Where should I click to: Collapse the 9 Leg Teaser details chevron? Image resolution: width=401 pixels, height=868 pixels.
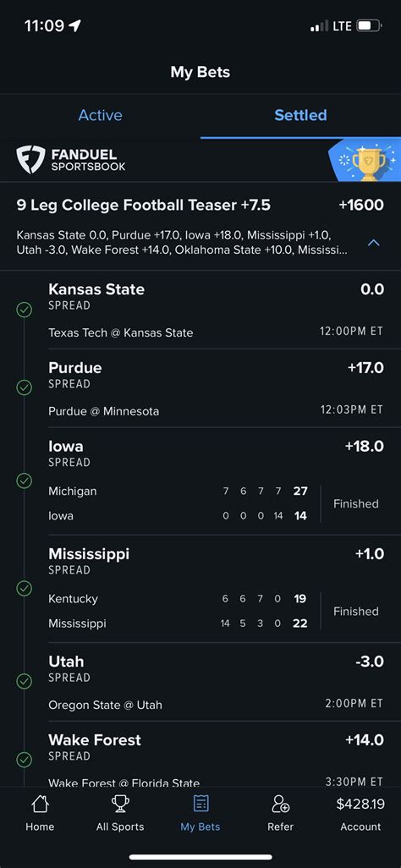[374, 243]
